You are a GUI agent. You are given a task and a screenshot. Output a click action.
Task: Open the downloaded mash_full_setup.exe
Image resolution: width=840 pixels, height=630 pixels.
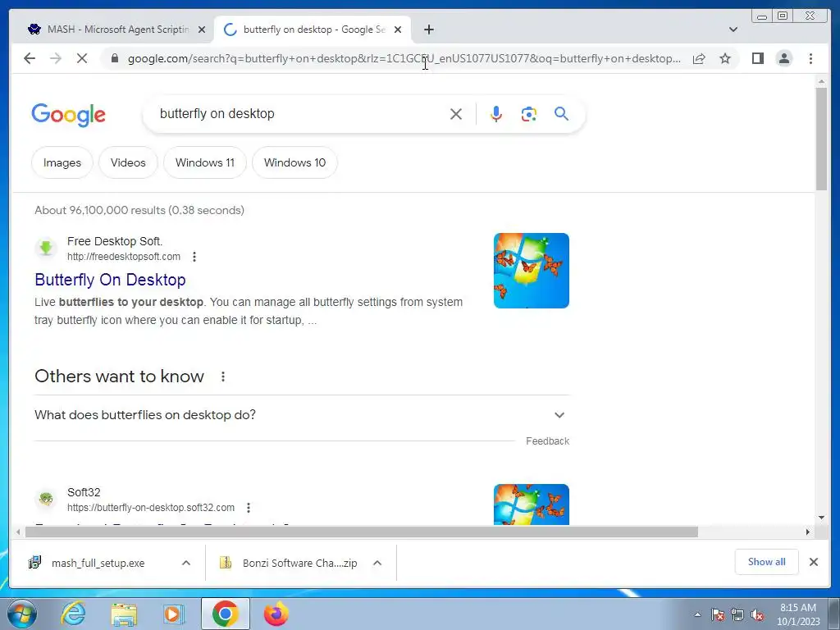click(98, 563)
